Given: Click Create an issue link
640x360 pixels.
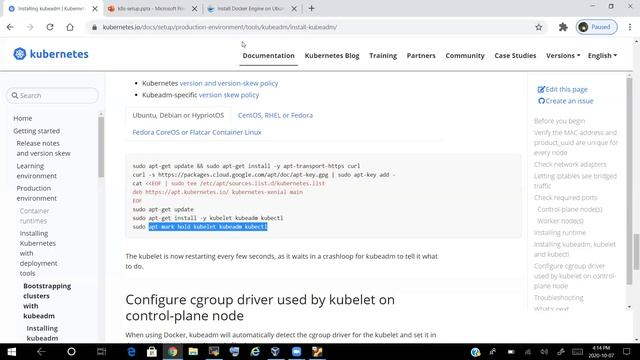Looking at the screenshot, I should tap(565, 101).
